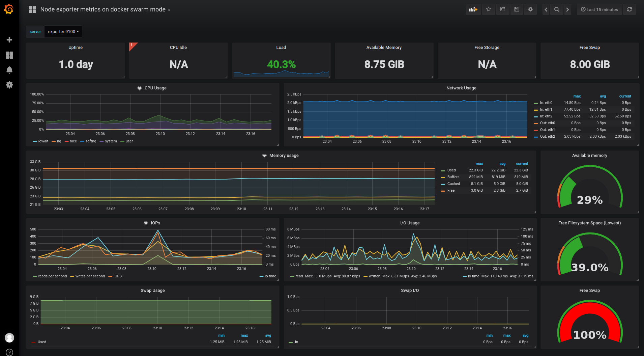Zoom out the time range
The image size is (644, 356).
557,9
